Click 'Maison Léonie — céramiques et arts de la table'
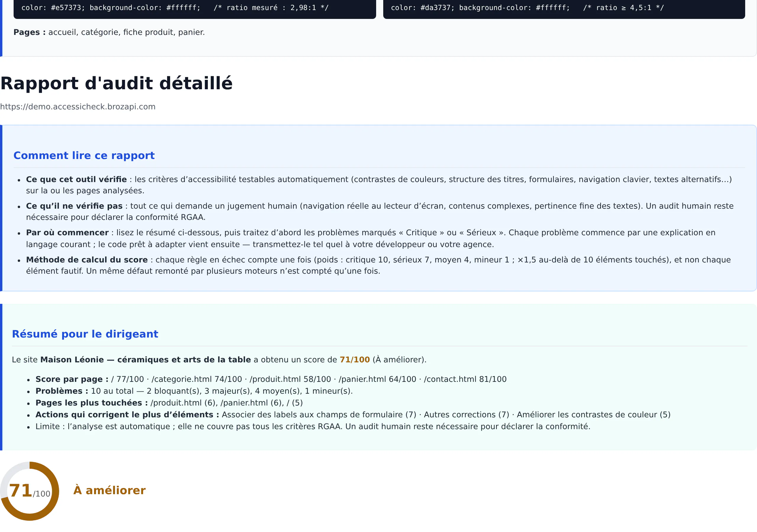 pyautogui.click(x=145, y=360)
